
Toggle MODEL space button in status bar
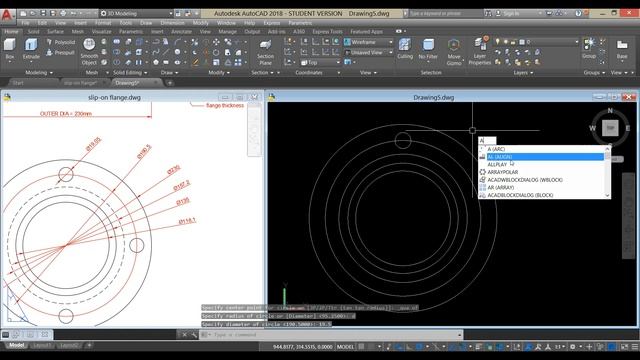[x=345, y=347]
